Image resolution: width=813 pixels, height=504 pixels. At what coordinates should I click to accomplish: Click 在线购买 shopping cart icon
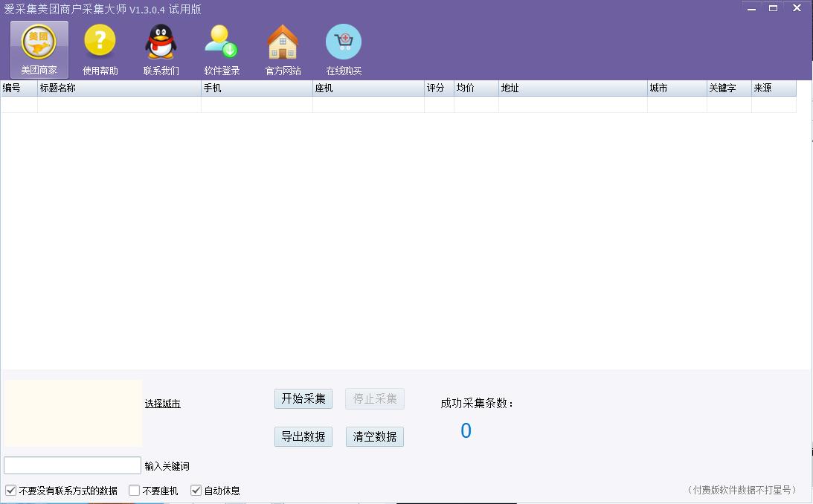click(343, 50)
